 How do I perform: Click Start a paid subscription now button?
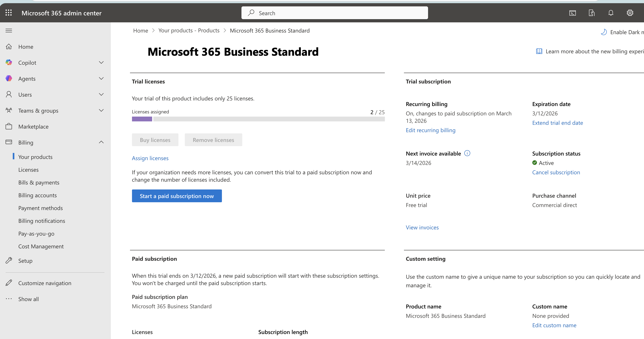tap(177, 196)
